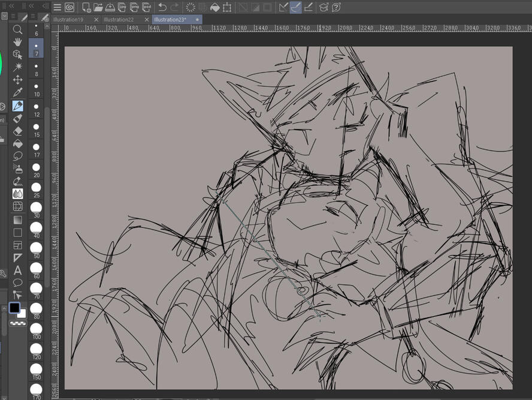Create a new canvas from the toolbar
This screenshot has height=400, width=532.
(86, 7)
